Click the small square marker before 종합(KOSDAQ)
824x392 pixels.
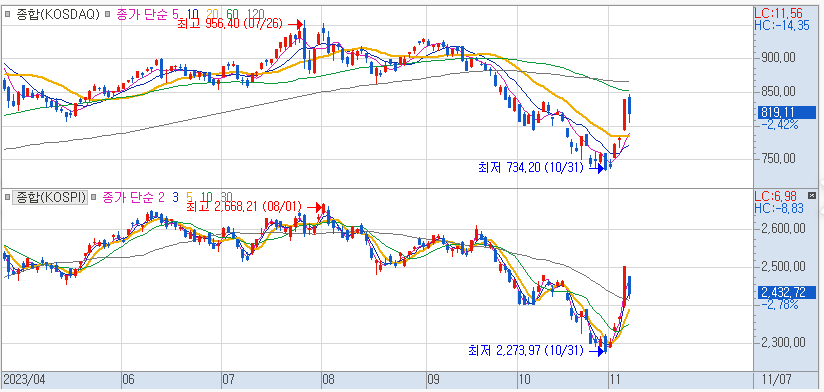pyautogui.click(x=6, y=14)
